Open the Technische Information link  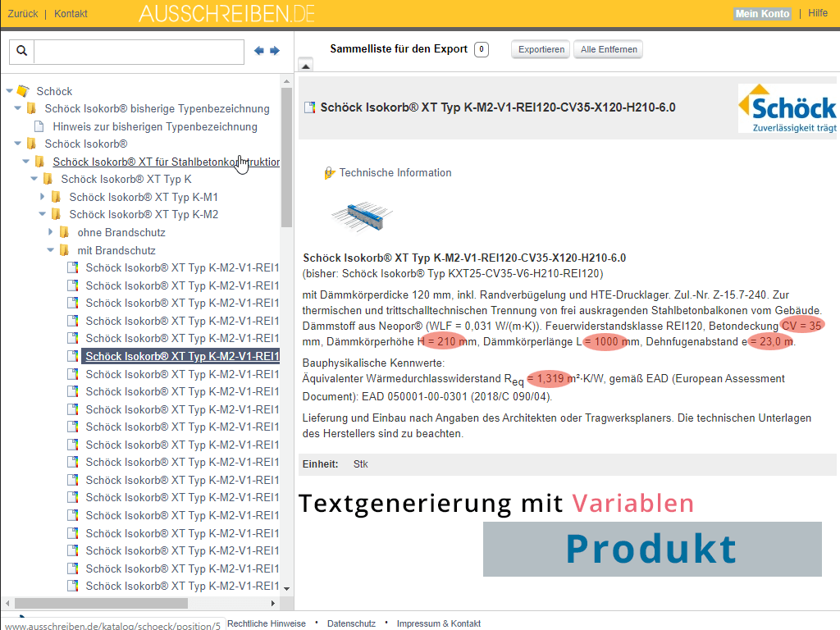pos(395,173)
